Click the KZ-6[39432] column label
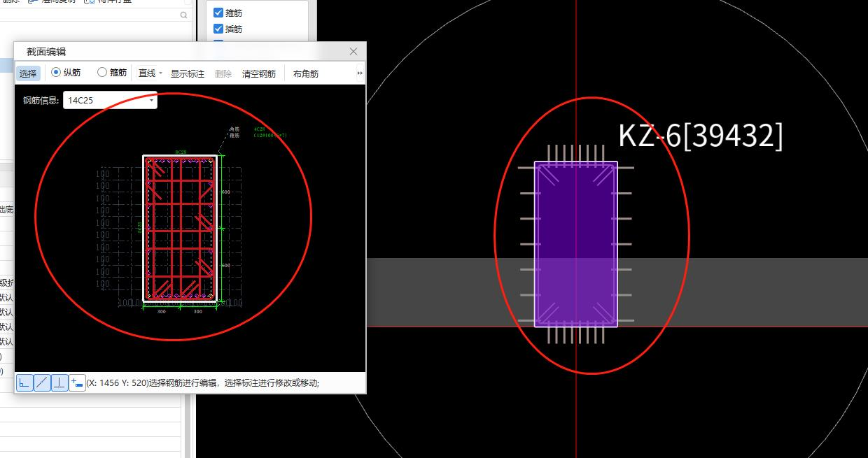Image resolution: width=868 pixels, height=458 pixels. pos(701,136)
